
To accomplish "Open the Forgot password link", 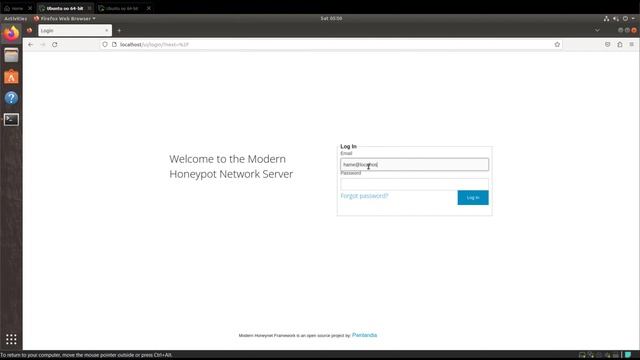I will pyautogui.click(x=364, y=196).
